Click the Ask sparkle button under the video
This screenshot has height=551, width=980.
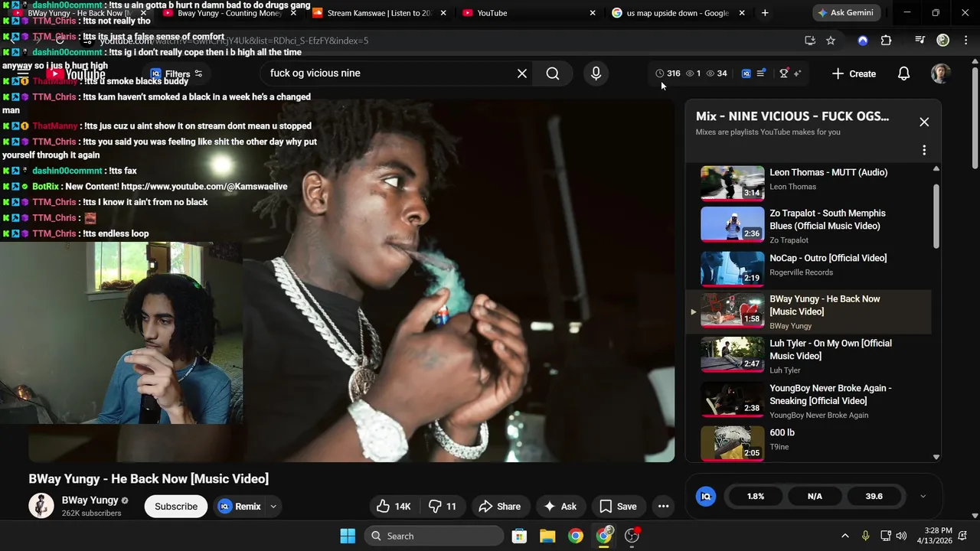560,507
